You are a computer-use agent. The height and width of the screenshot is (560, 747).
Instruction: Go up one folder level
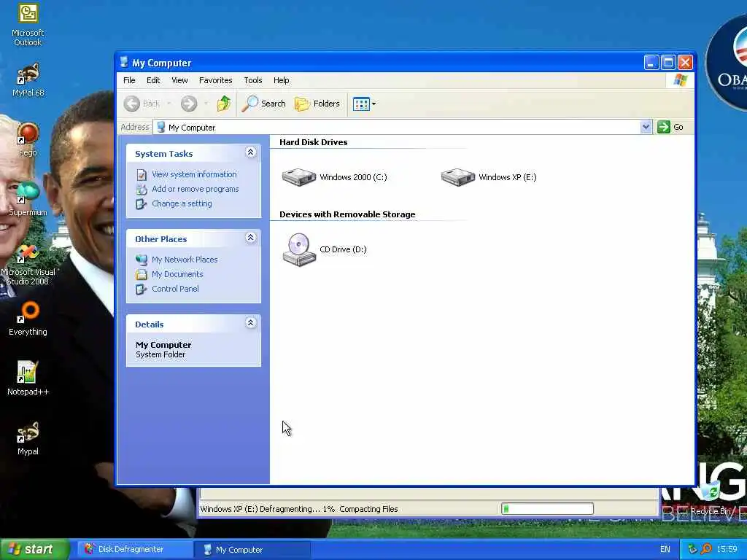point(223,104)
